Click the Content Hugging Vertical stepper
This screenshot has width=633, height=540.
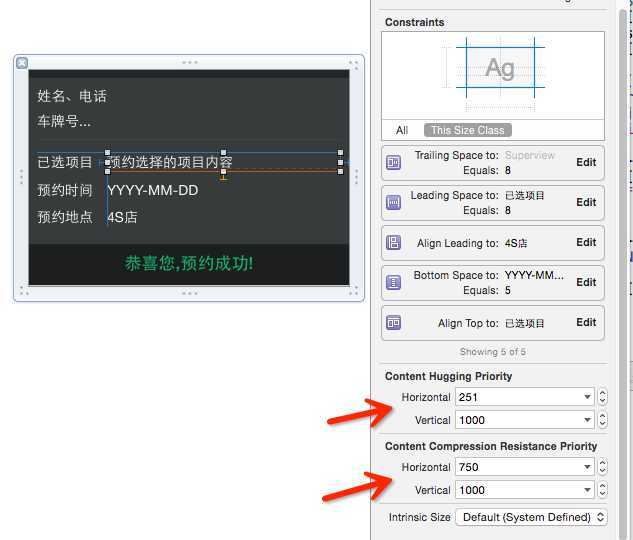click(602, 420)
